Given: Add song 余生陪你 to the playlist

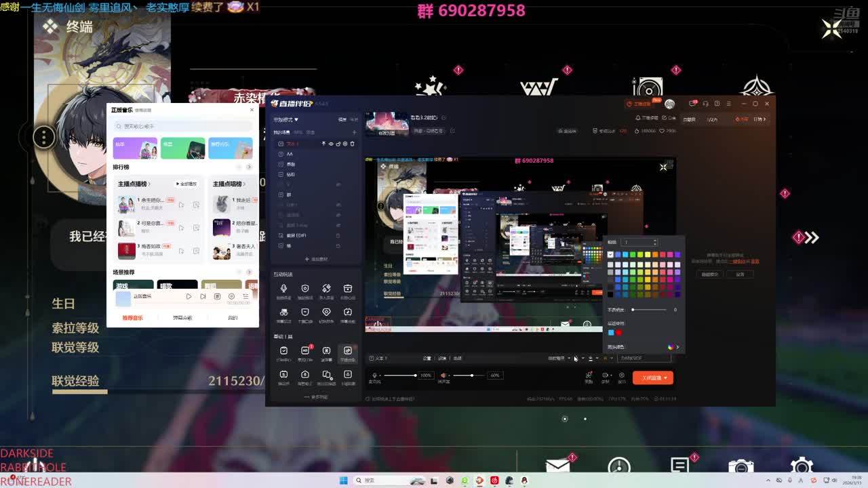Looking at the screenshot, I should tap(196, 204).
